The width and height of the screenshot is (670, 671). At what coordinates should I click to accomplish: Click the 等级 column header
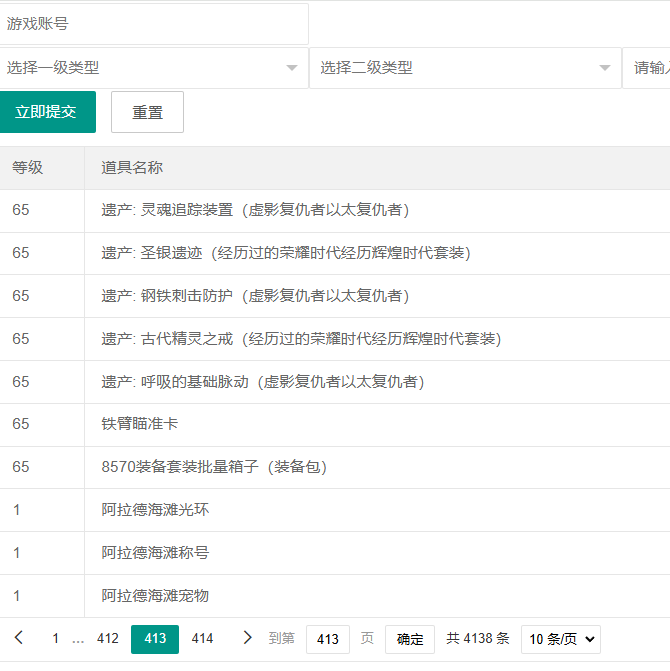point(28,168)
